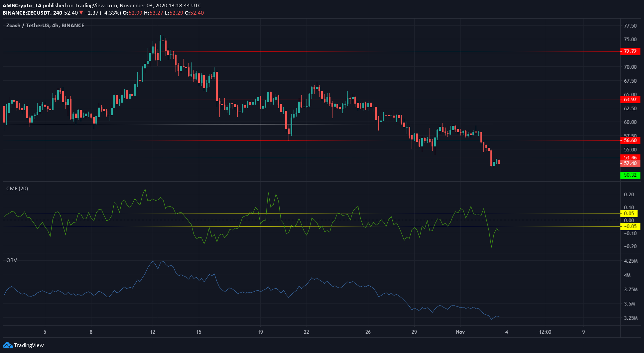Click the 12:00 time label on axis

(545, 332)
